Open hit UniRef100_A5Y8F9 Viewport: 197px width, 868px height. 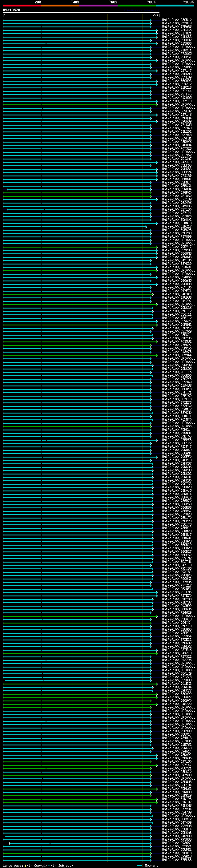click(x=177, y=23)
